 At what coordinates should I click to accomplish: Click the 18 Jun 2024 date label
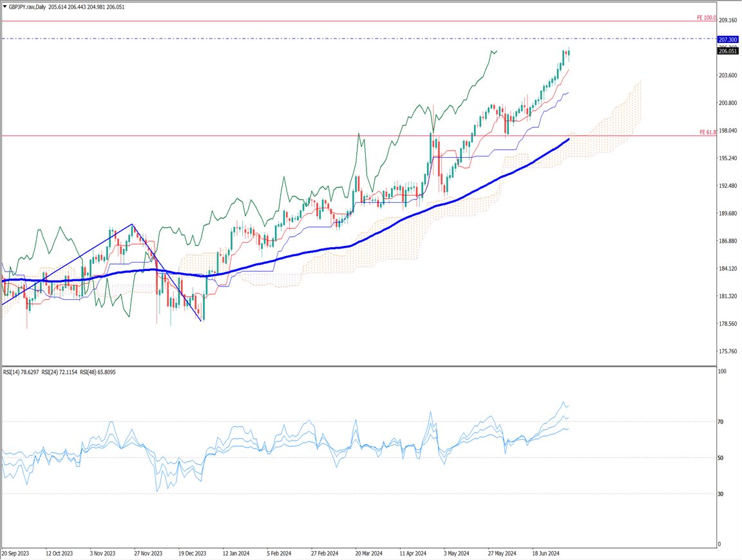coord(546,553)
